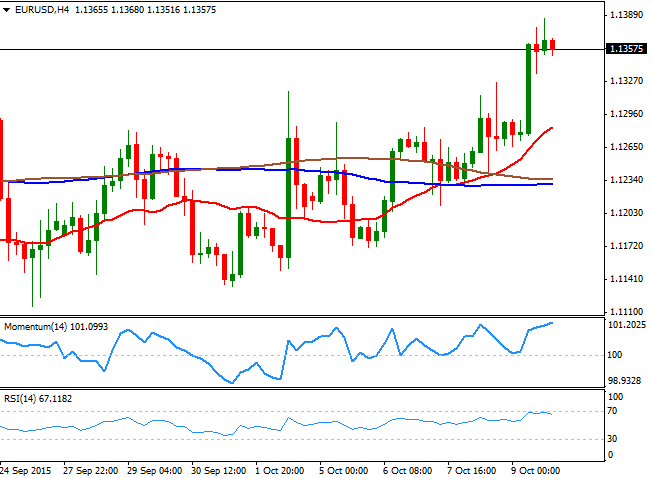Click the RSI 70 level axis label
This screenshot has height=478, width=653.
[613, 411]
